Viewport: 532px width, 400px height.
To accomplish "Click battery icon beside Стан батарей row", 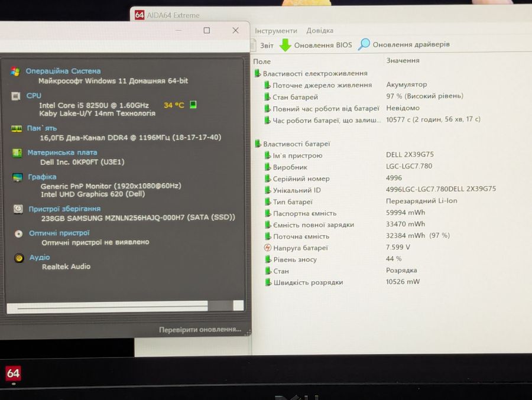I will 267,97.
